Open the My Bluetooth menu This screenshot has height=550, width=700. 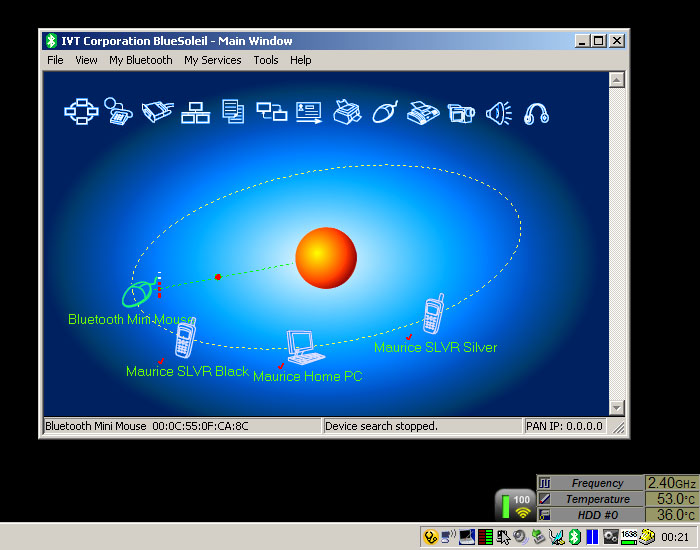coord(141,60)
